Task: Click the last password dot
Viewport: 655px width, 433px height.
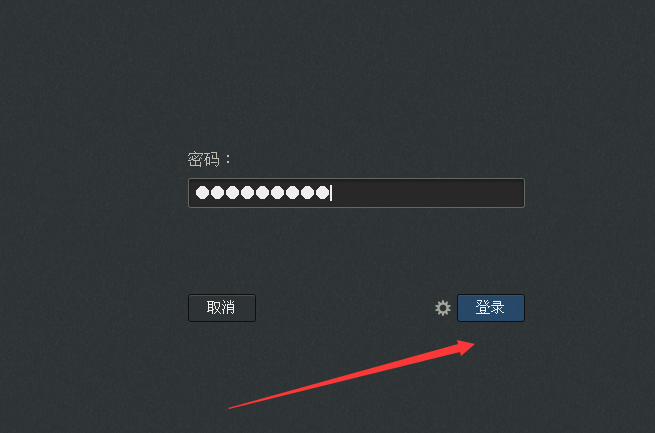Action: point(322,192)
